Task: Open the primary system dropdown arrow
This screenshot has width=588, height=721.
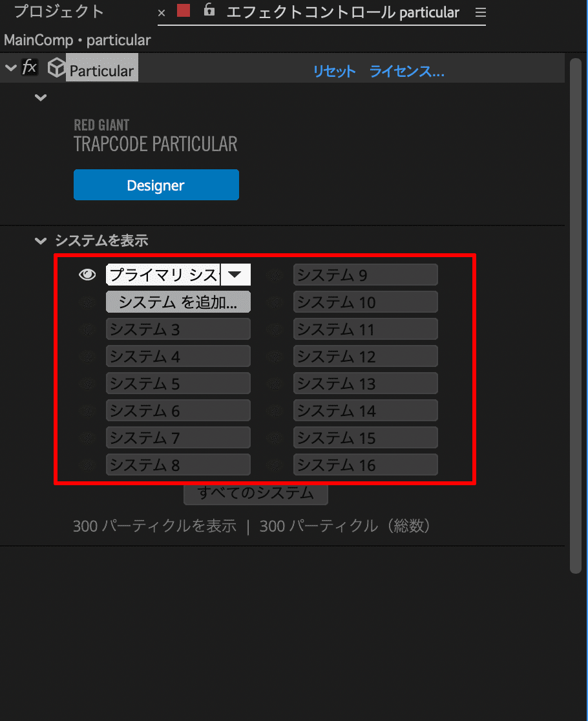Action: click(236, 275)
